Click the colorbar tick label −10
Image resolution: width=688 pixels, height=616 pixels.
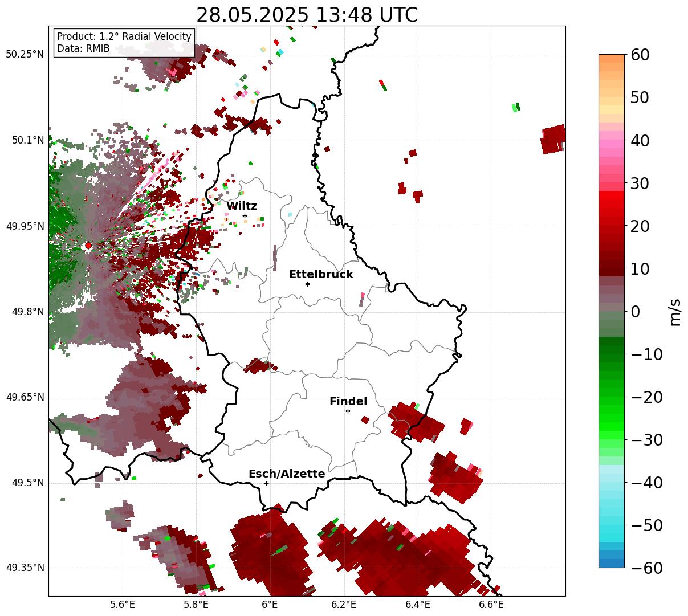[x=646, y=354]
